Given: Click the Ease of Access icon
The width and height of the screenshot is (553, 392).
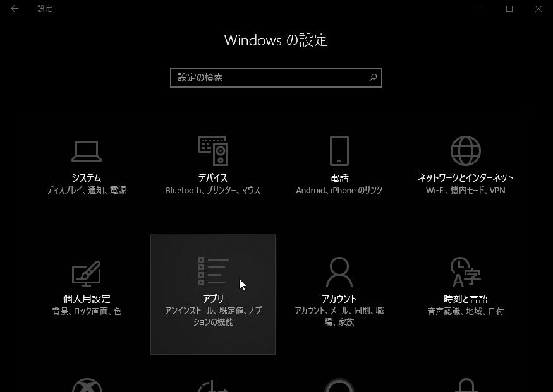Looking at the screenshot, I should tap(213, 386).
